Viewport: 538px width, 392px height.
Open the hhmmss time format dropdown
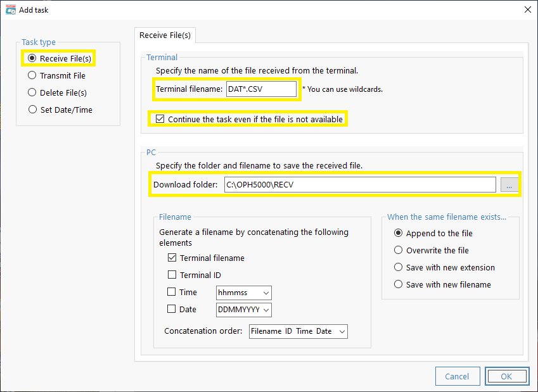[x=243, y=293]
